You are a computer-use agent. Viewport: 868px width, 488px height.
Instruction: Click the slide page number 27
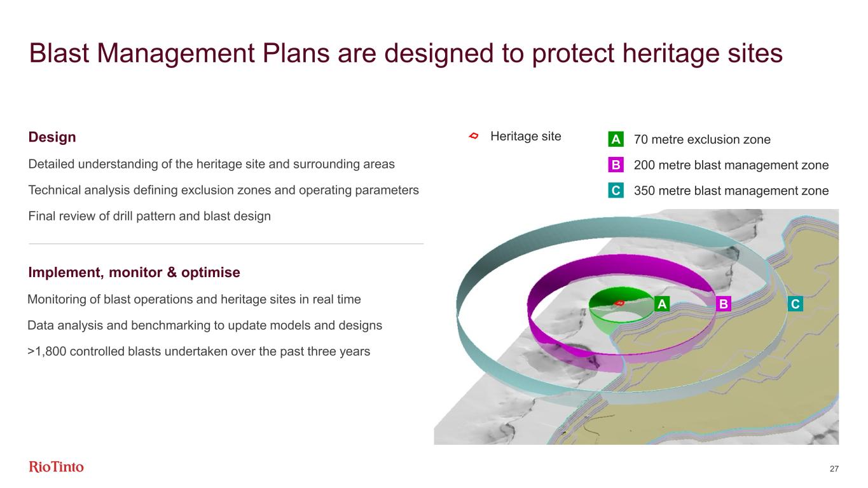click(834, 469)
